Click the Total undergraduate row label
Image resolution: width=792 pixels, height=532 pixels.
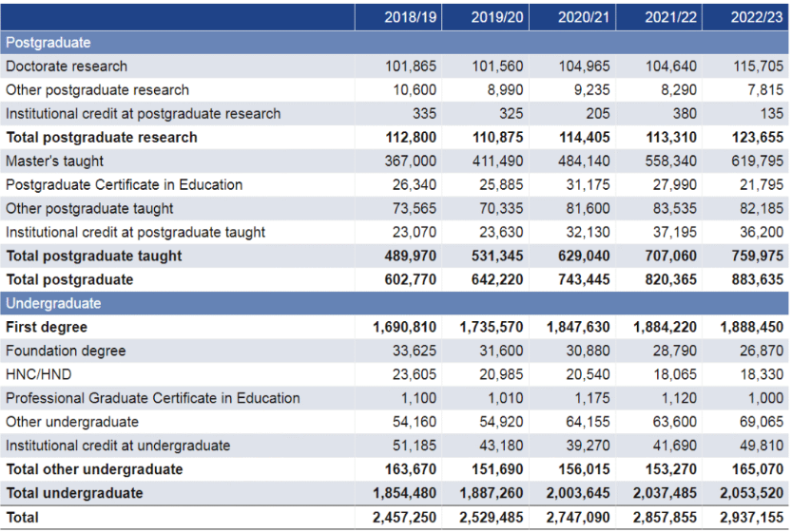74,493
